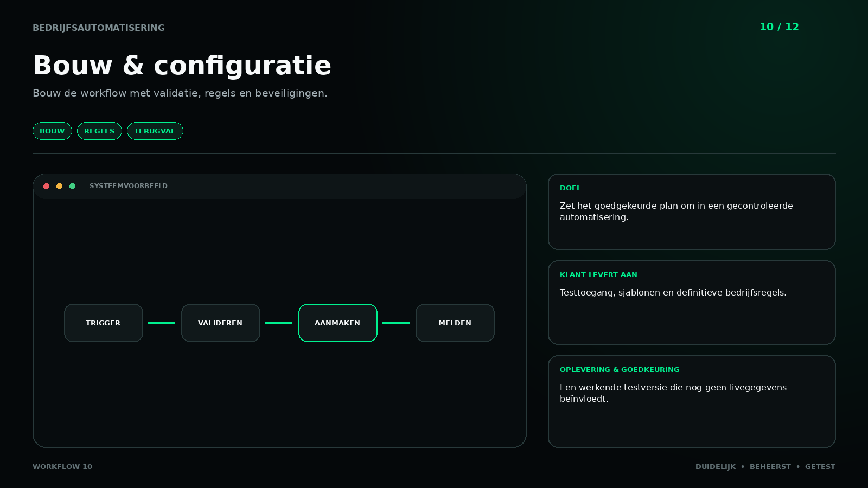
Task: Click the GETEST footer word
Action: pyautogui.click(x=820, y=467)
